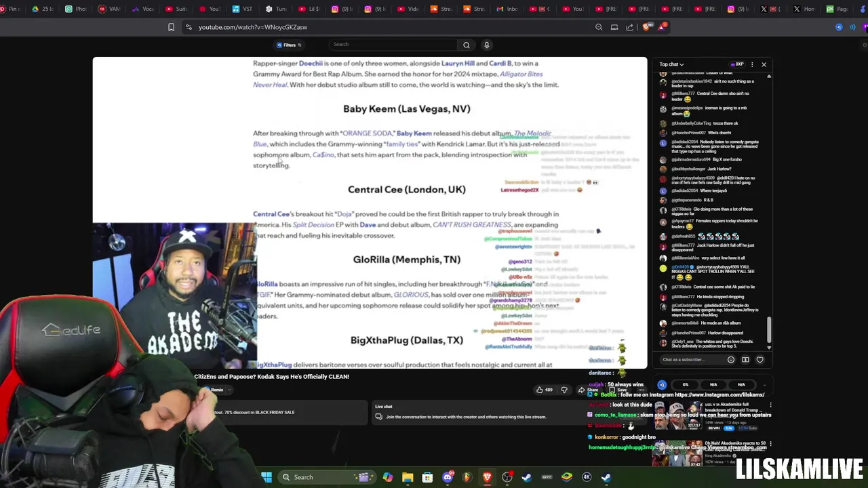This screenshot has width=868, height=488.
Task: Switch to the Pag green icon tab
Action: coord(837,9)
